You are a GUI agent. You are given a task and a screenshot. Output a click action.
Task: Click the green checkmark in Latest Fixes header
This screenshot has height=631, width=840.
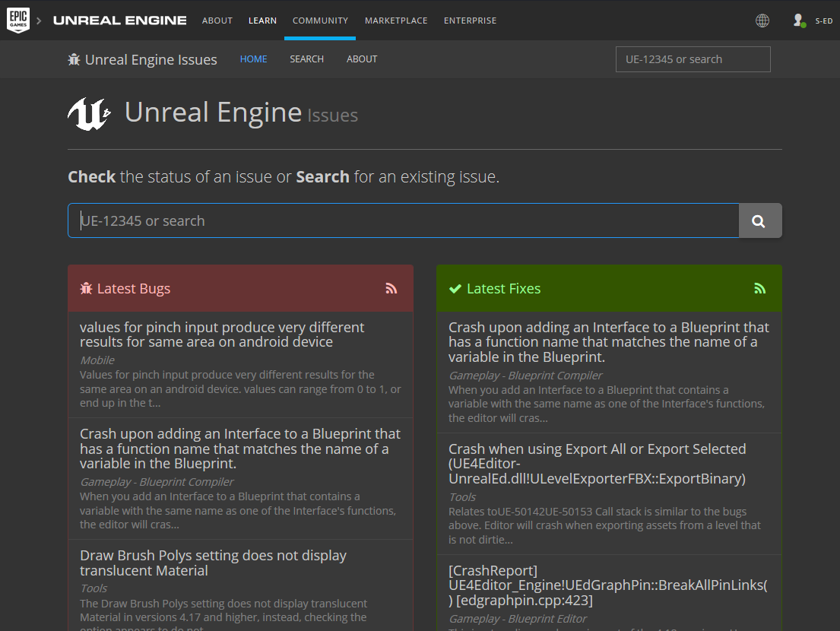(455, 288)
